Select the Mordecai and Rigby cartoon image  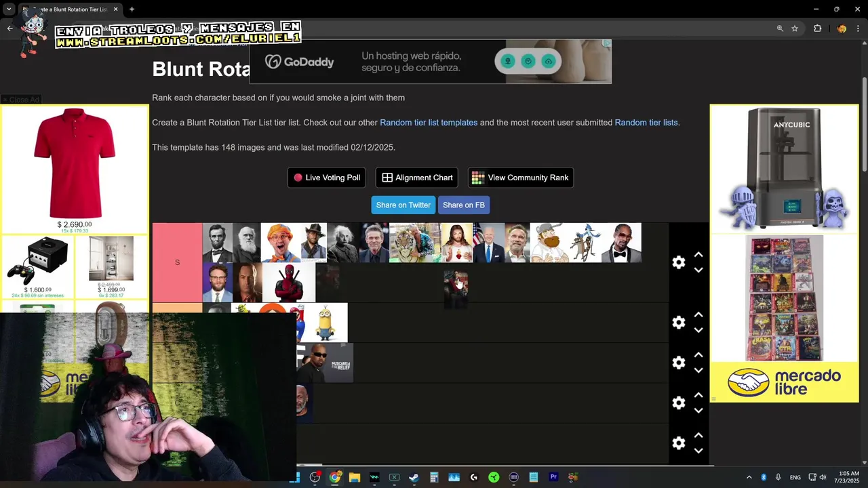585,243
